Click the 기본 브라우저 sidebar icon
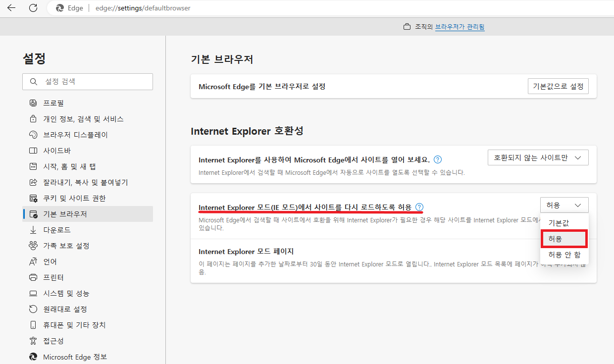 [x=33, y=214]
